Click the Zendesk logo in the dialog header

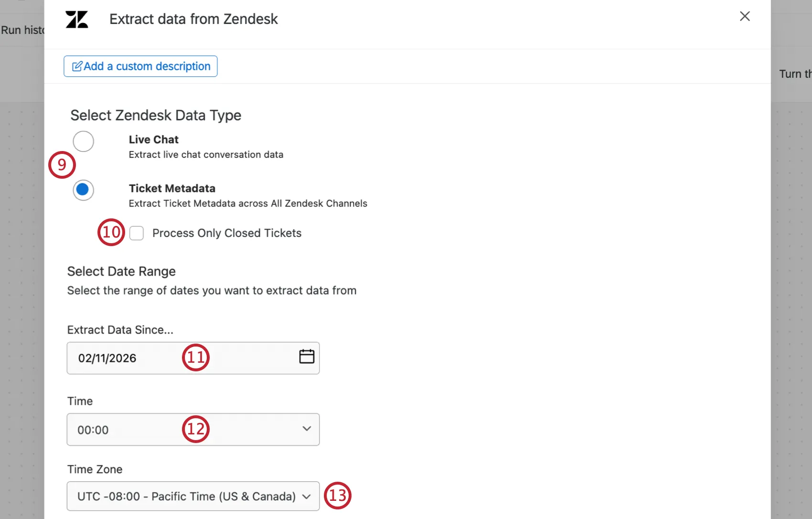tap(76, 19)
